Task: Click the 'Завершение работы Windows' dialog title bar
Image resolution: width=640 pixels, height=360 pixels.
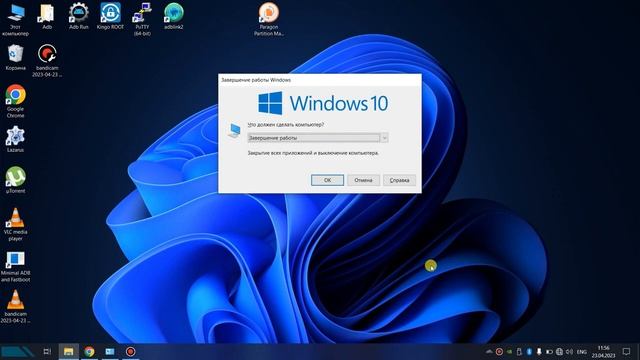Action: click(320, 80)
